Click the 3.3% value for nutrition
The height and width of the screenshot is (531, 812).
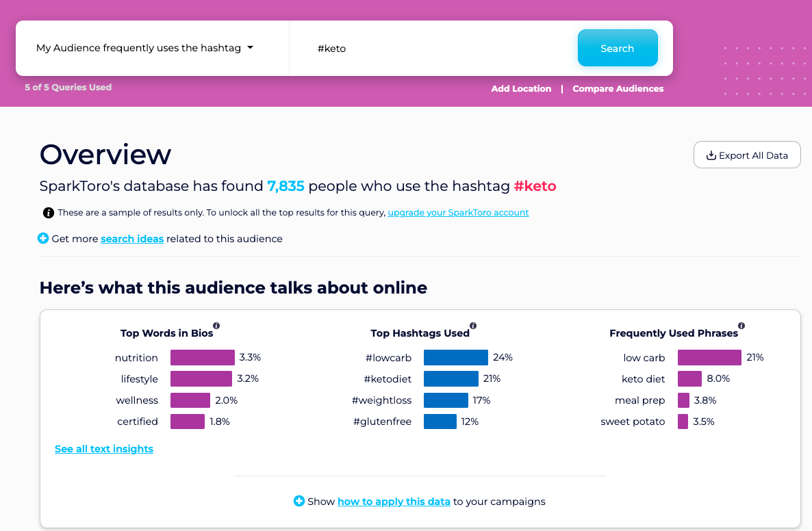pos(250,357)
